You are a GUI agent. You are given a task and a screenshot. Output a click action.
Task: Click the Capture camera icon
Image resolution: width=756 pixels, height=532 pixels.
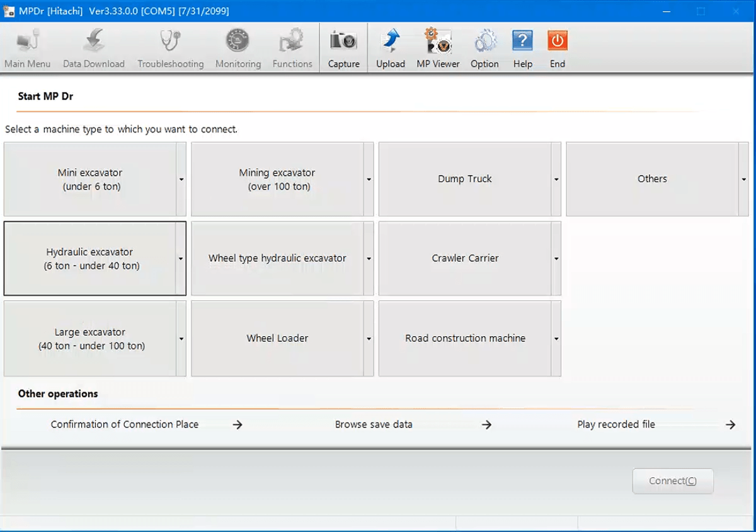click(343, 42)
